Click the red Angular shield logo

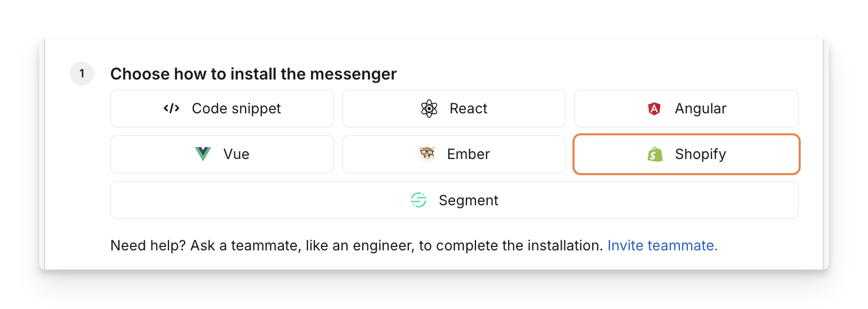point(654,109)
